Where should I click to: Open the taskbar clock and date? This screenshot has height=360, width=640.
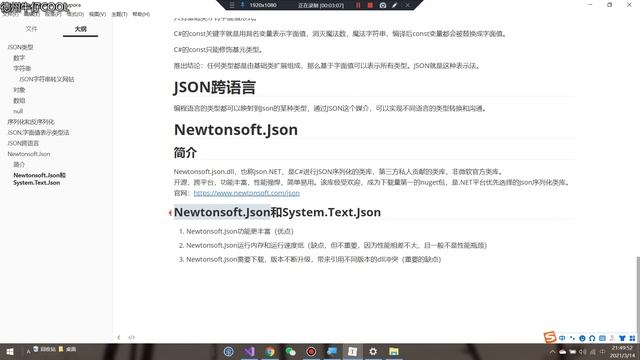click(x=622, y=351)
